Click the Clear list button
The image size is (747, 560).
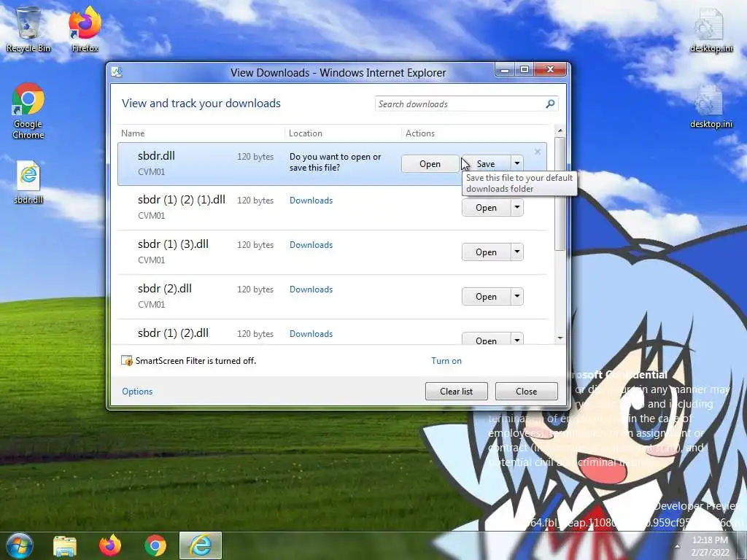click(x=457, y=392)
